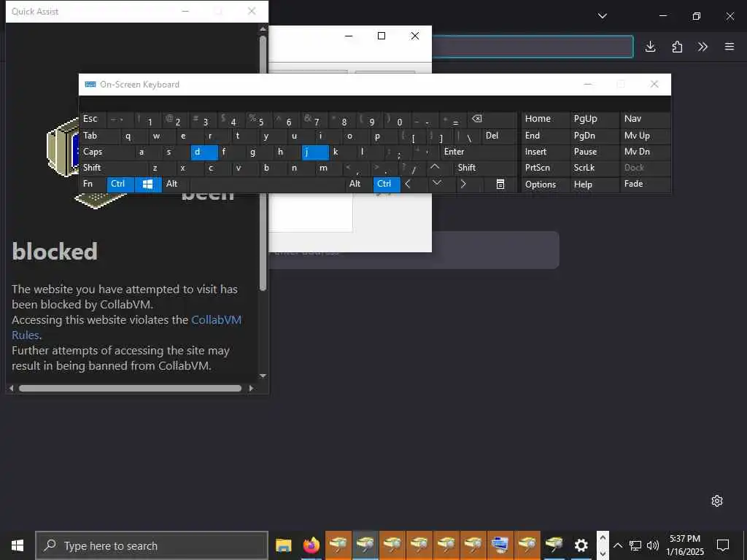The height and width of the screenshot is (560, 747).
Task: Open the Windows Start button
Action: click(x=18, y=545)
